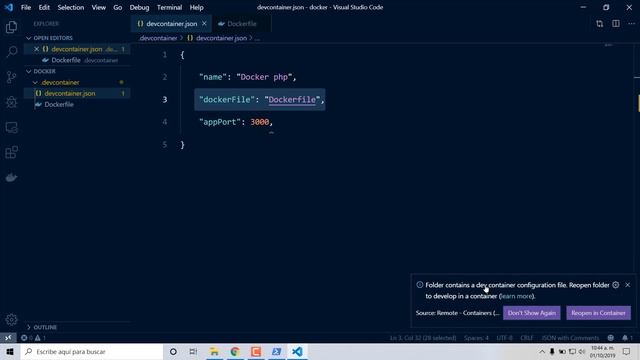Open the Selection menu

click(71, 7)
